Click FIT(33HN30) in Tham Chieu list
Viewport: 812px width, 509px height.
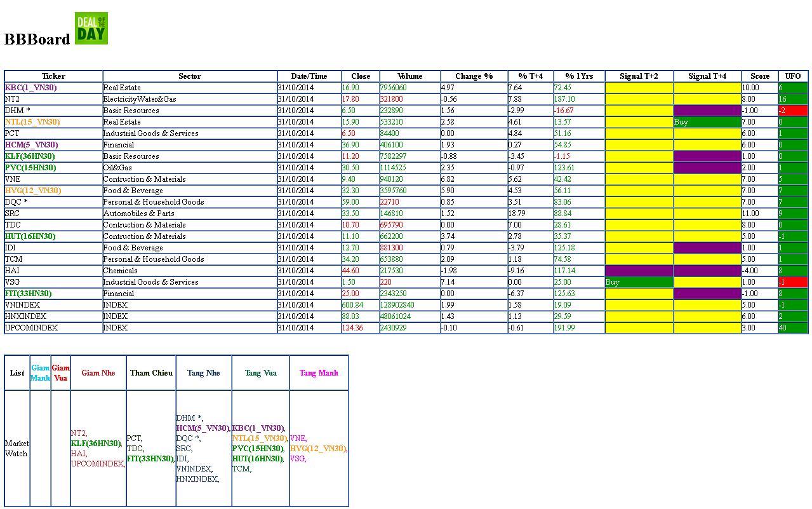pyautogui.click(x=150, y=459)
